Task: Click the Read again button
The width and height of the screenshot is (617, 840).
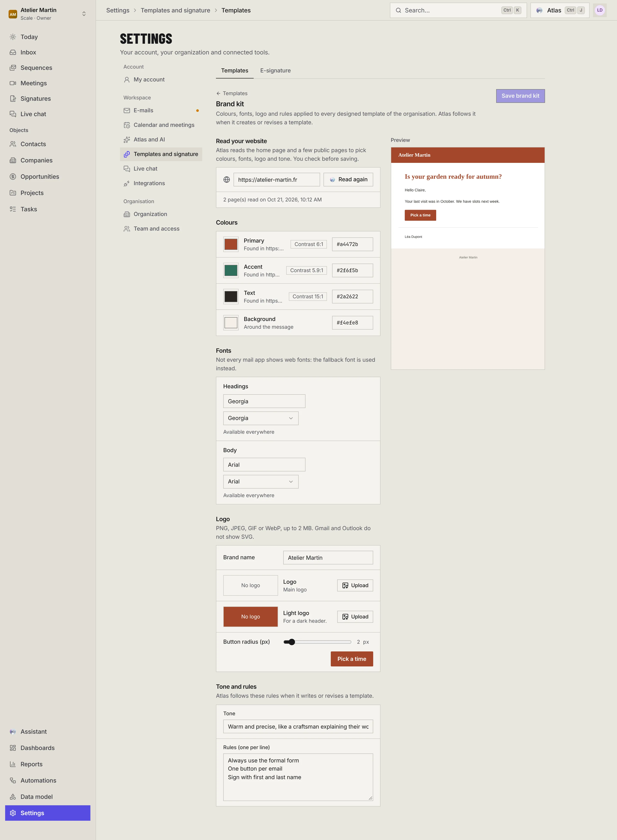Action: (x=348, y=180)
